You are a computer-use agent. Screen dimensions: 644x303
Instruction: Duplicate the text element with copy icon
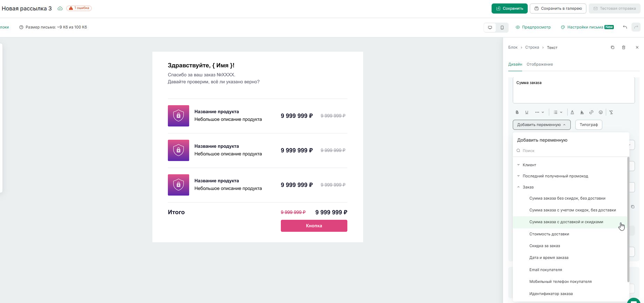pos(612,48)
